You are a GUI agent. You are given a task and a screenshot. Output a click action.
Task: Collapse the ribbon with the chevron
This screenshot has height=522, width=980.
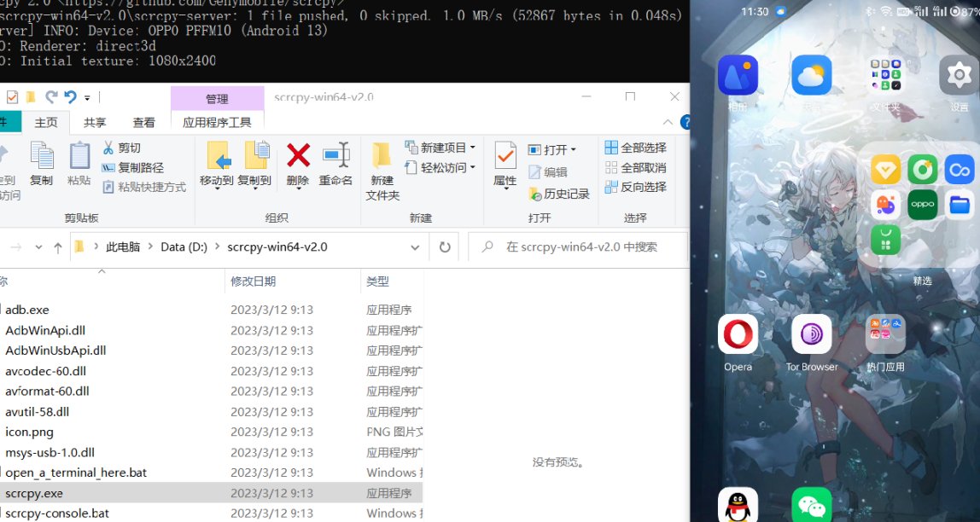(x=668, y=122)
